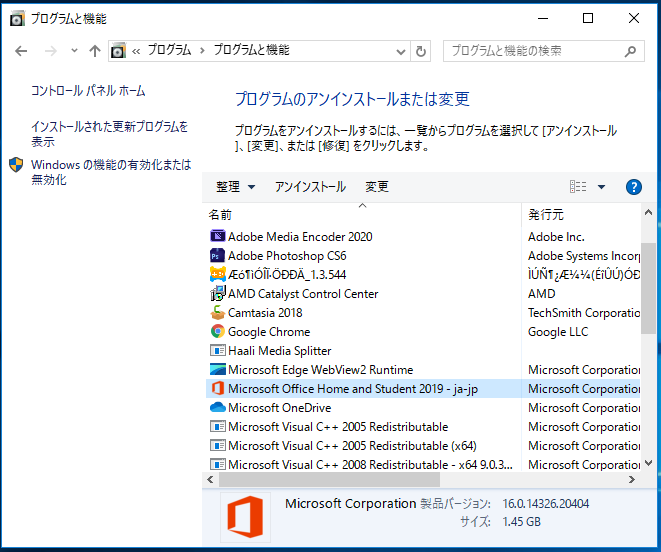661x552 pixels.
Task: Click the AMD Catalyst Control Center icon
Action: [218, 293]
